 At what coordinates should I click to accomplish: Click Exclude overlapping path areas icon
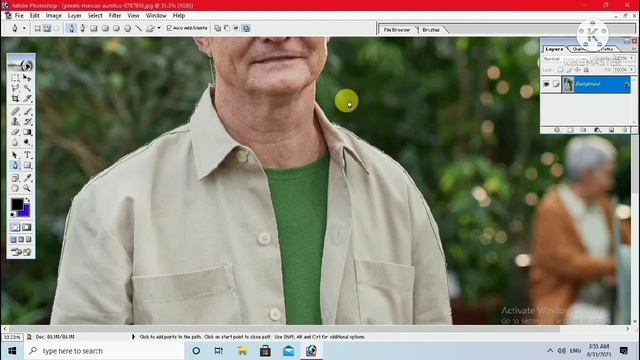[x=246, y=28]
